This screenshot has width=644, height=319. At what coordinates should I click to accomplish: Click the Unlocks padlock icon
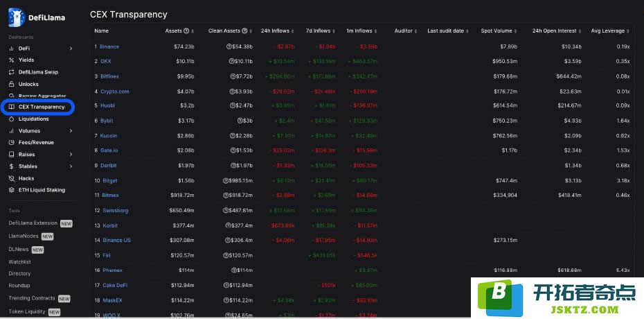click(x=12, y=84)
